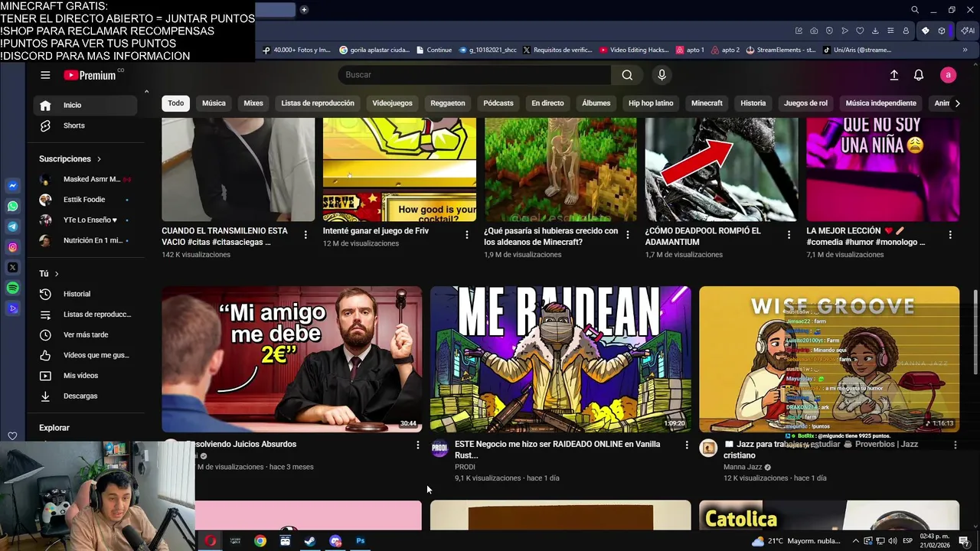This screenshot has height=551, width=980.
Task: Open options menu for PRODI raid video
Action: pyautogui.click(x=686, y=445)
